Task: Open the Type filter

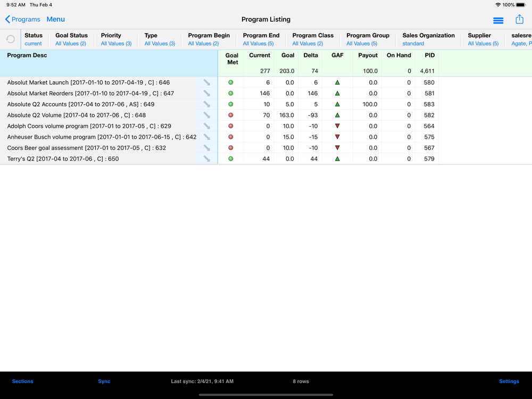Action: [x=160, y=39]
